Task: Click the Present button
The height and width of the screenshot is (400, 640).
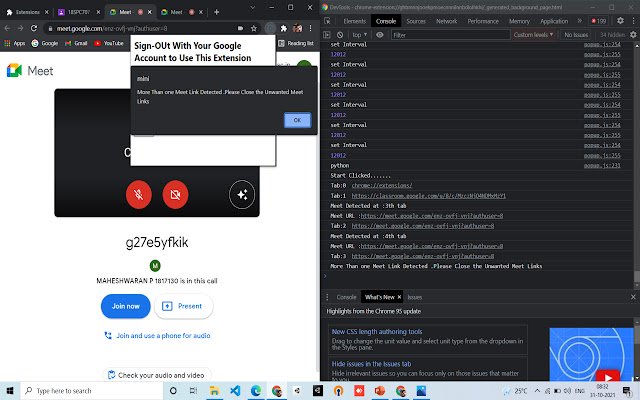Action: click(x=184, y=306)
